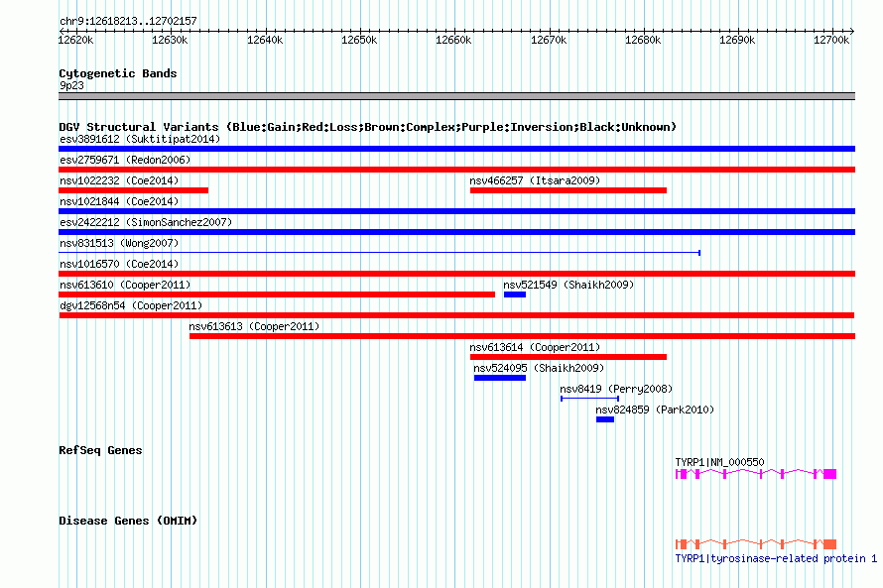The image size is (883, 588).
Task: Click the nsv613613 (Cooper2011) label
Action: [254, 326]
